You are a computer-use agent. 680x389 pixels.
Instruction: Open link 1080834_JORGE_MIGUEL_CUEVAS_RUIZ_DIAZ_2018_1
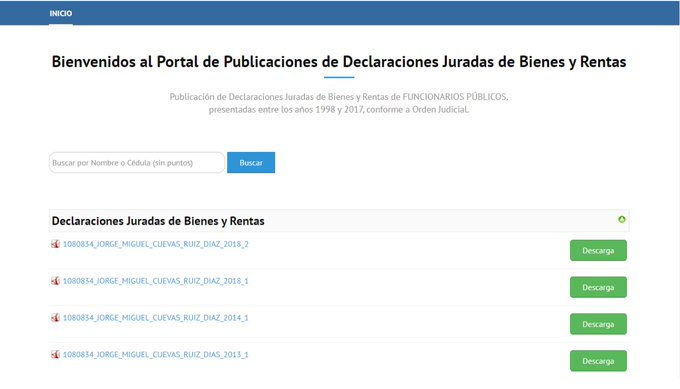click(156, 281)
